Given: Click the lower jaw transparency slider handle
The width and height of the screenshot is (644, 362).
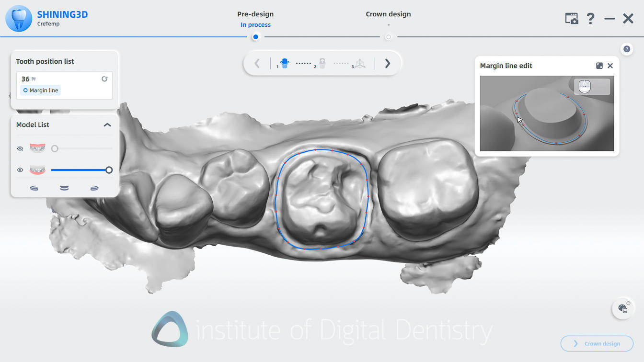Looking at the screenshot, I should point(109,170).
